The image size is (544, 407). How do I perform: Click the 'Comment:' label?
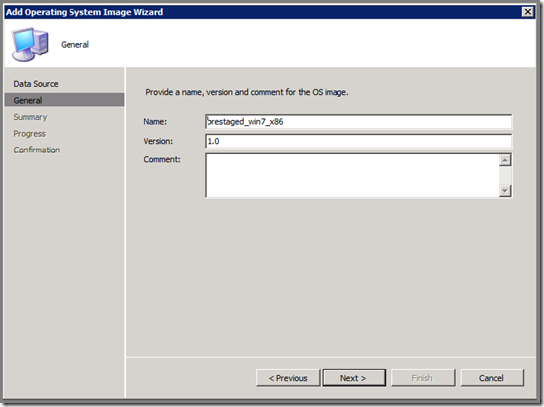click(x=162, y=159)
